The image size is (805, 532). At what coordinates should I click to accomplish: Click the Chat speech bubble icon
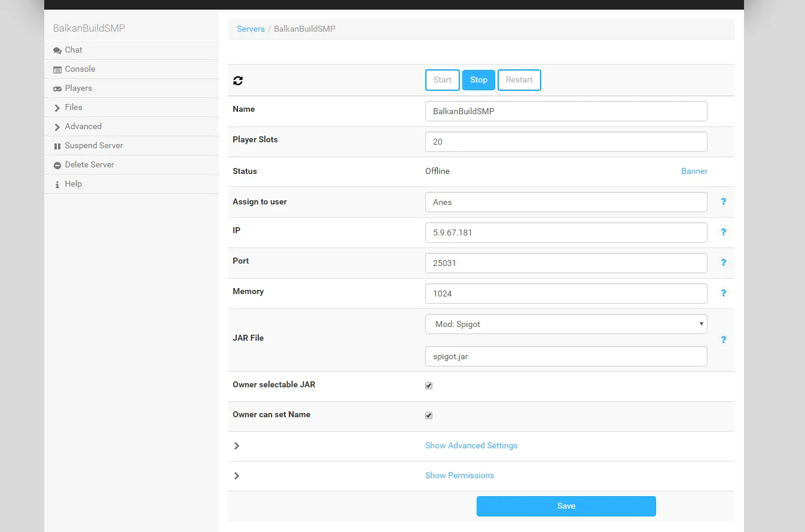coord(57,51)
